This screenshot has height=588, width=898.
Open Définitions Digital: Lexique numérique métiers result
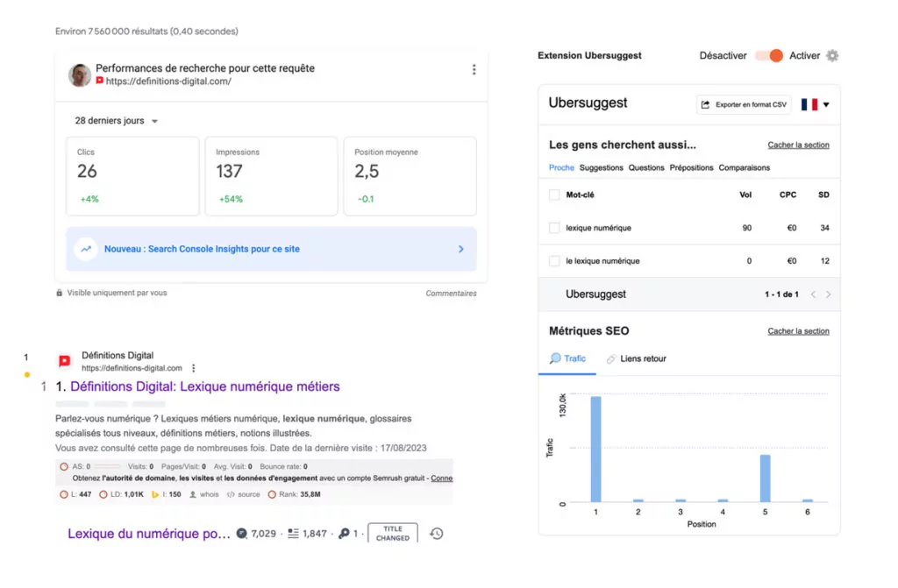point(204,386)
